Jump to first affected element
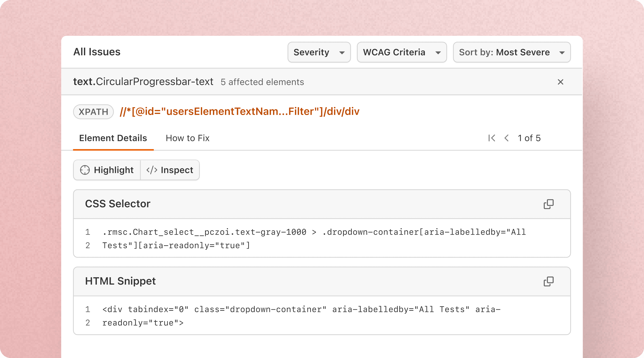 click(x=491, y=138)
